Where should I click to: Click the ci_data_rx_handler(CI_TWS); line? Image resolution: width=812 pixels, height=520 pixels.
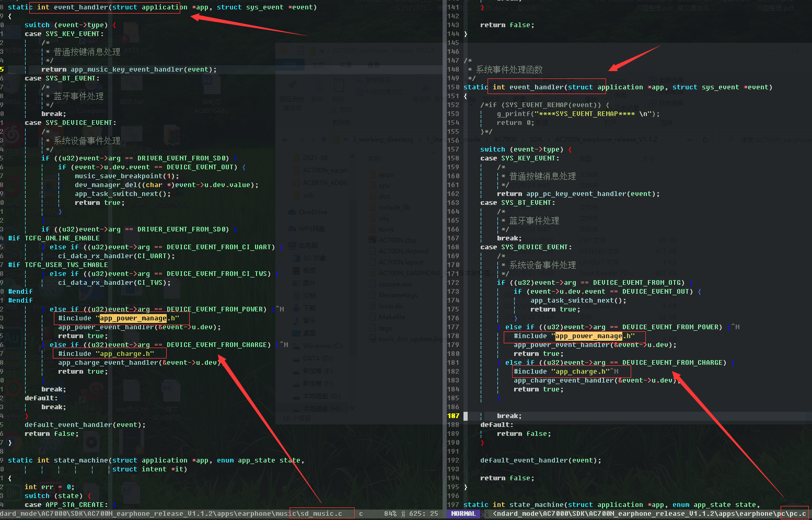(x=114, y=283)
